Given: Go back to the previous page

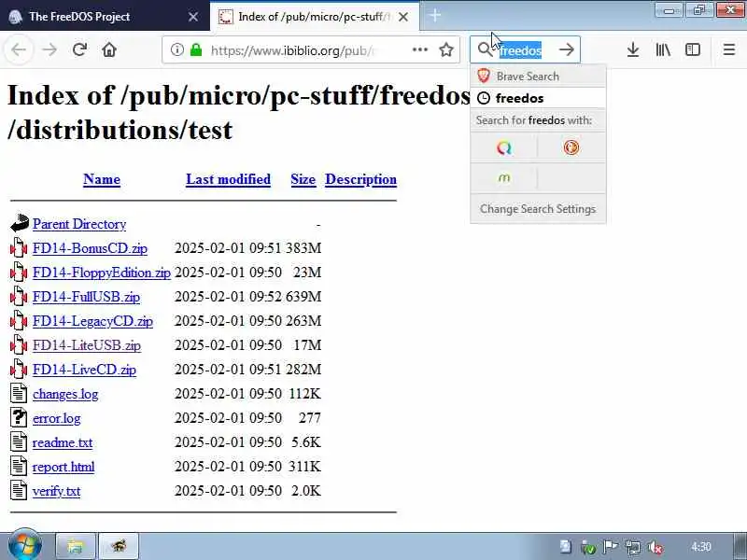Looking at the screenshot, I should pyautogui.click(x=19, y=49).
